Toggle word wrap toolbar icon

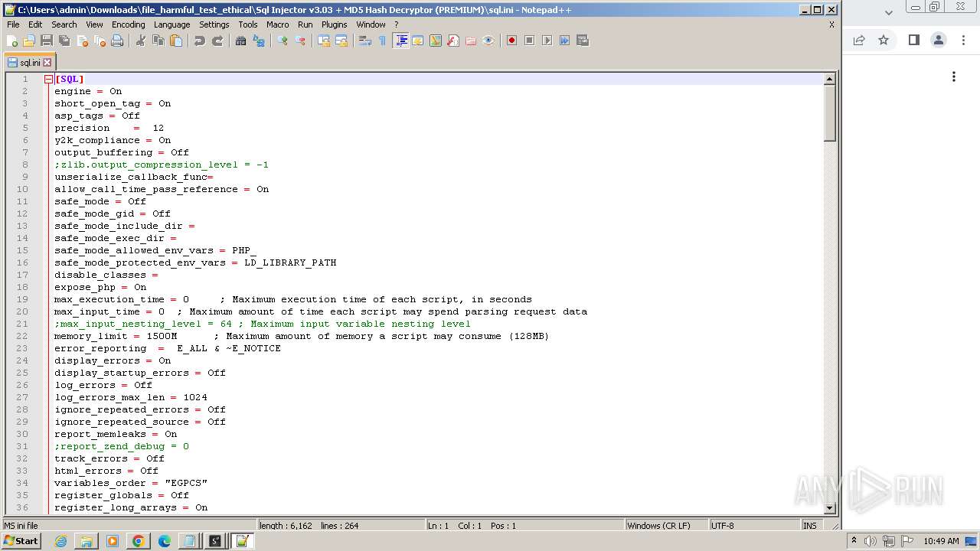(x=365, y=41)
